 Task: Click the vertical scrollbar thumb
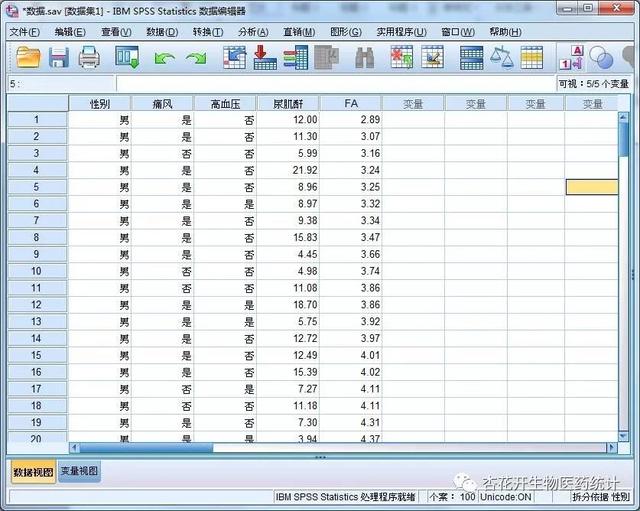tap(623, 138)
